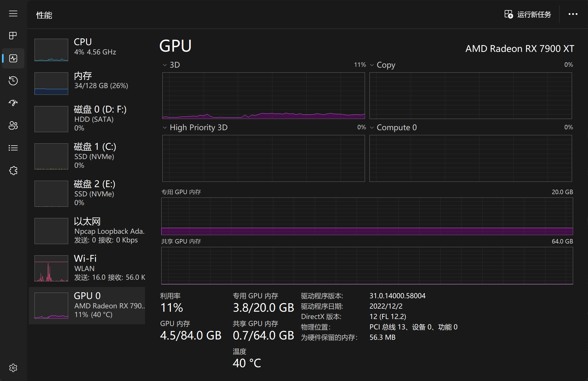This screenshot has height=381, width=588.
Task: Click the 64.0 GB shared memory limit
Action: [x=562, y=242]
